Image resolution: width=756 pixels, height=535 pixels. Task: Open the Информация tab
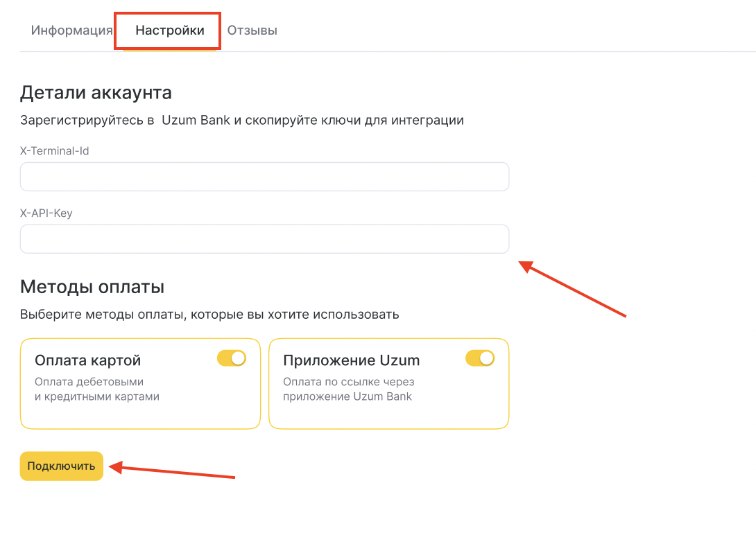pos(71,30)
